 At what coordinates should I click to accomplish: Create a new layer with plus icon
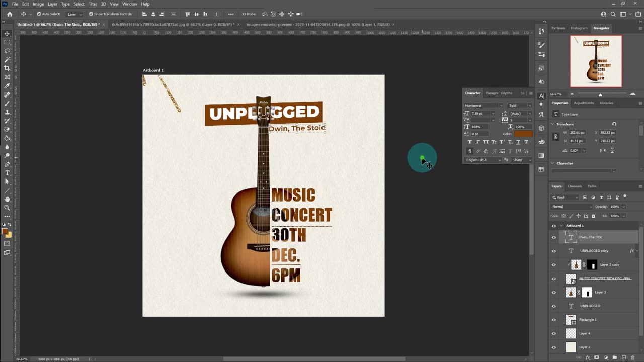[x=624, y=357]
